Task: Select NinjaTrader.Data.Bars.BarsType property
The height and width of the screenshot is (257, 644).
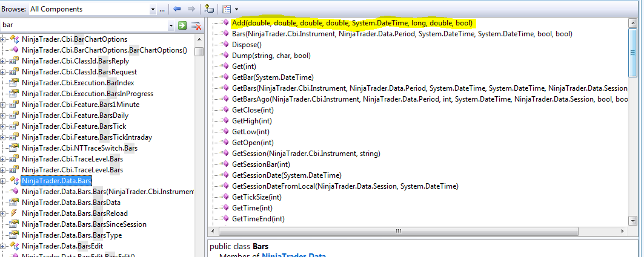Action: (72, 235)
